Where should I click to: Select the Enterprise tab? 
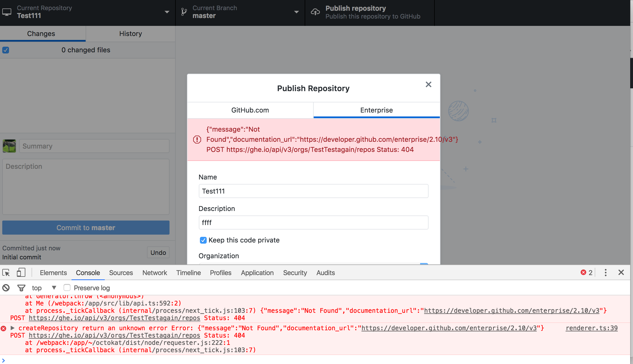pyautogui.click(x=376, y=110)
